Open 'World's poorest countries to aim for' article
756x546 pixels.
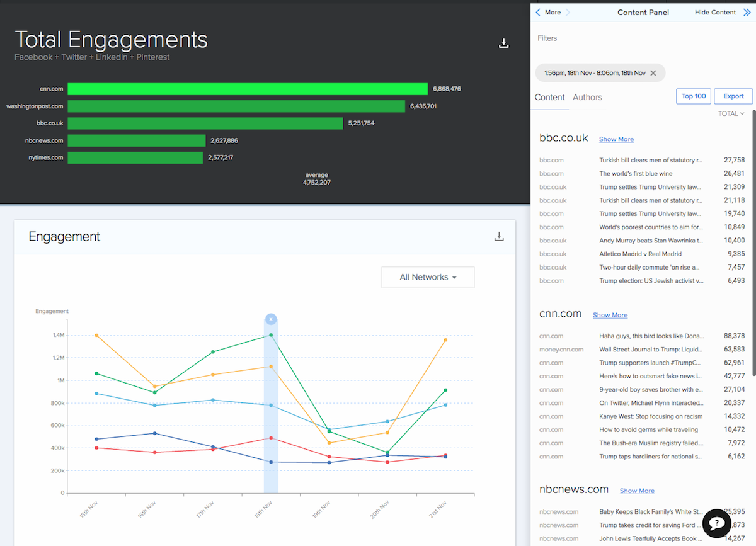pos(651,227)
